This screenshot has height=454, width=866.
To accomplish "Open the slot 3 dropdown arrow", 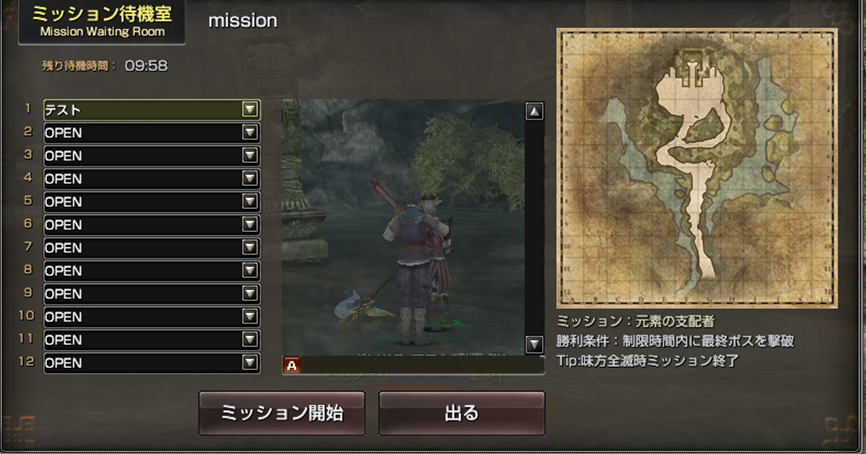I will pyautogui.click(x=250, y=156).
